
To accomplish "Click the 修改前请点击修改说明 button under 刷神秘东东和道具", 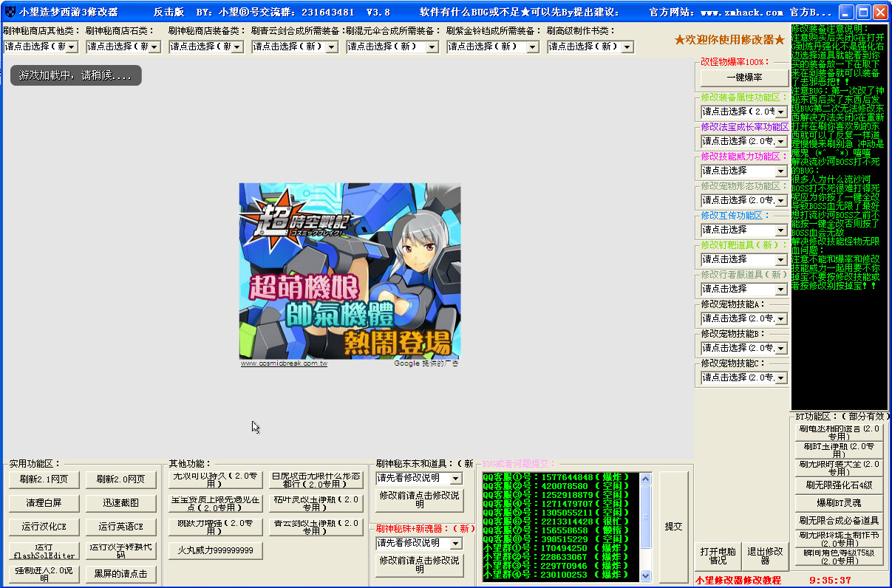I will point(419,500).
